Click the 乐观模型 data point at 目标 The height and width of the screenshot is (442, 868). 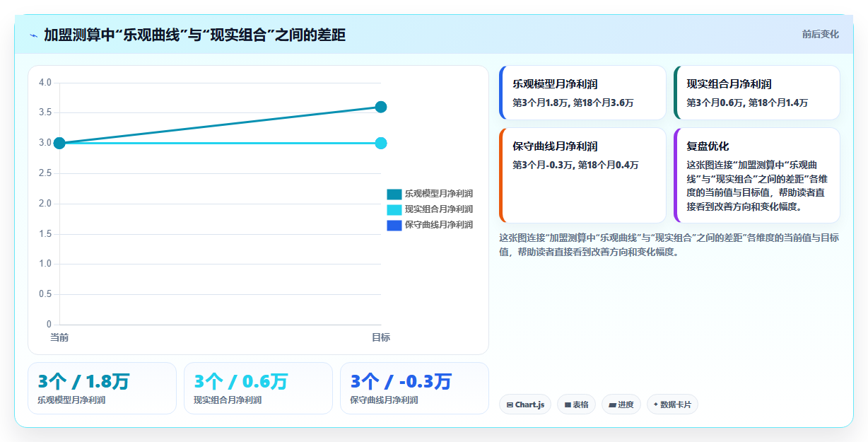coord(381,107)
